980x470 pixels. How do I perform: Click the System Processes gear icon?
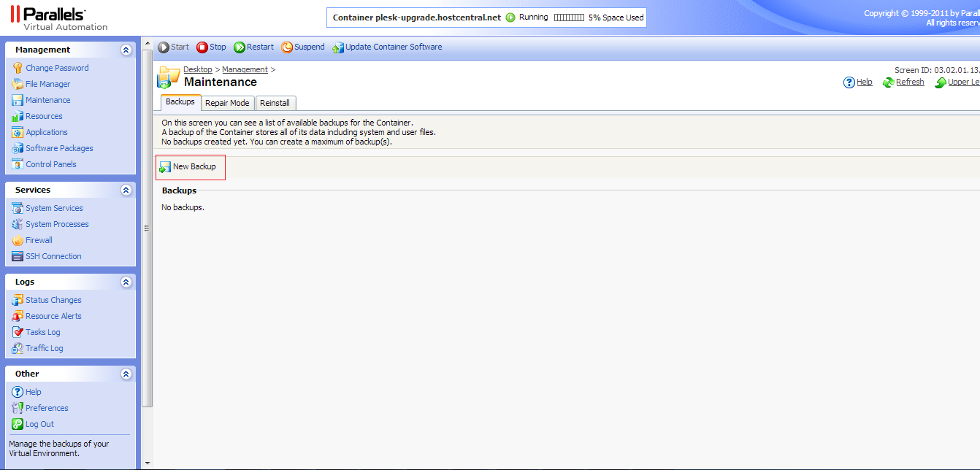(18, 224)
